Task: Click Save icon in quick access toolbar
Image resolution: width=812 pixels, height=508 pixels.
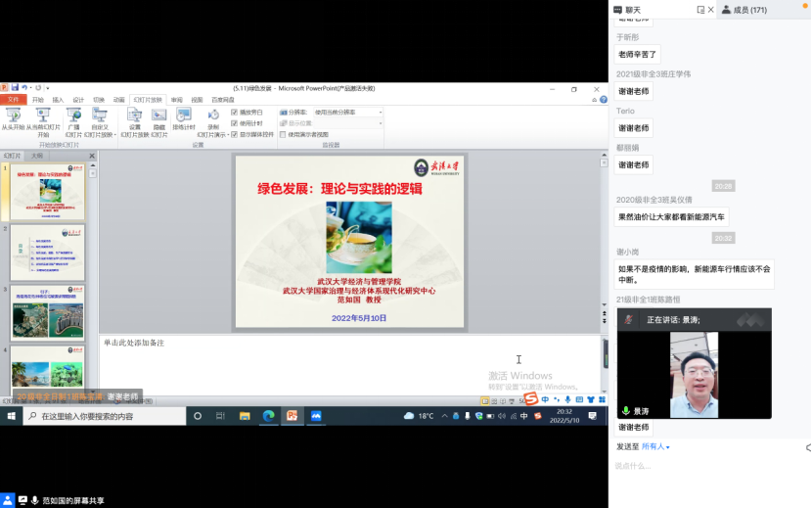Action: click(x=15, y=89)
